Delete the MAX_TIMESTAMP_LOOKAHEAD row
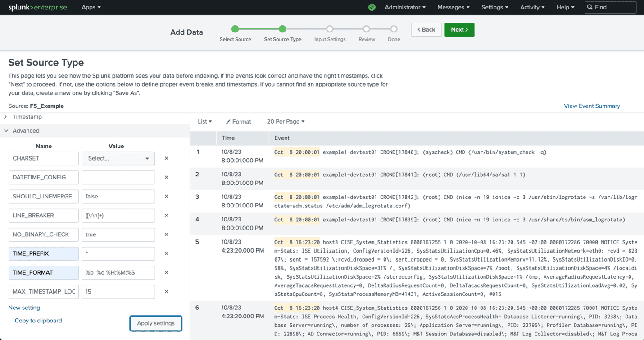 point(166,292)
